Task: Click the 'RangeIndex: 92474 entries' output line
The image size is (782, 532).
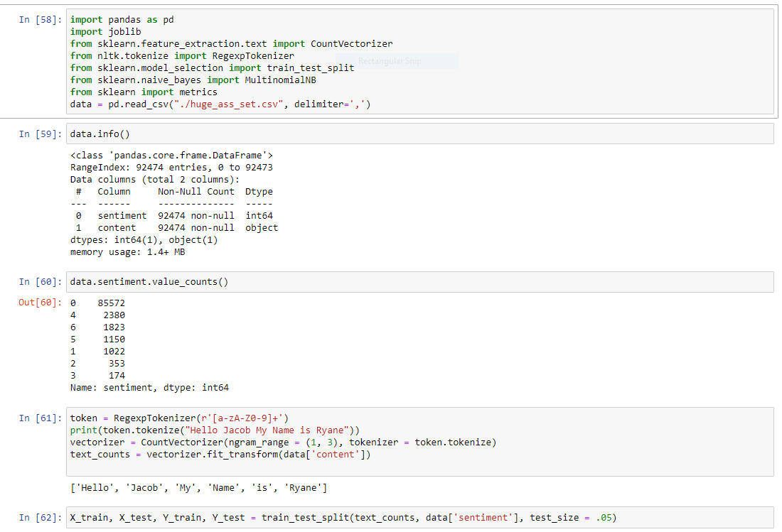Action: pos(171,168)
